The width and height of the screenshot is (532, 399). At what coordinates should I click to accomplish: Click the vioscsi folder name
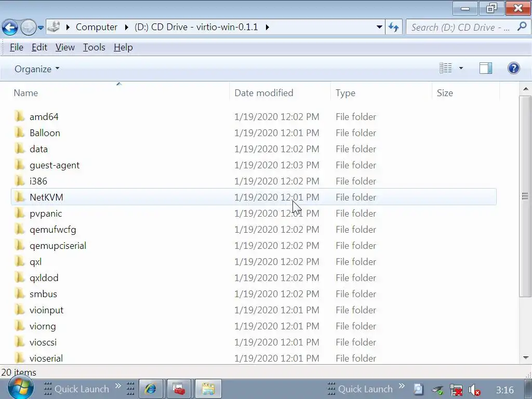(x=43, y=342)
